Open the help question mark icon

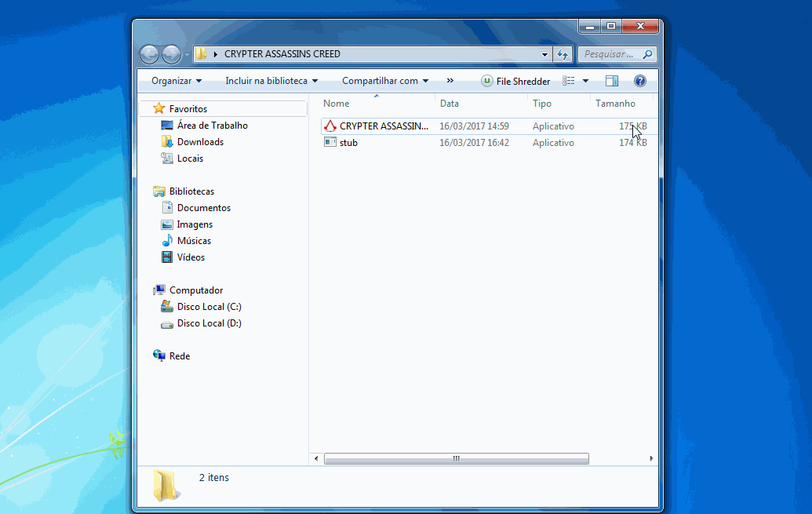click(639, 81)
